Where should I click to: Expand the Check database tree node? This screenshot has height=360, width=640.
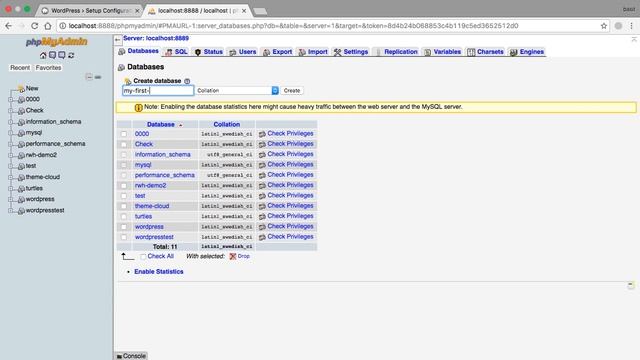[x=11, y=111]
